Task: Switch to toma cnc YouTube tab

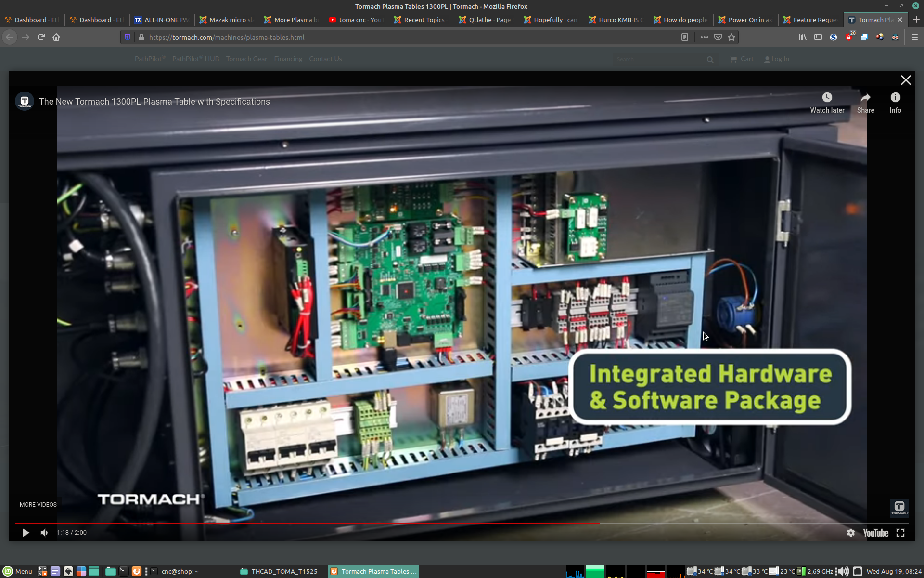Action: point(356,20)
